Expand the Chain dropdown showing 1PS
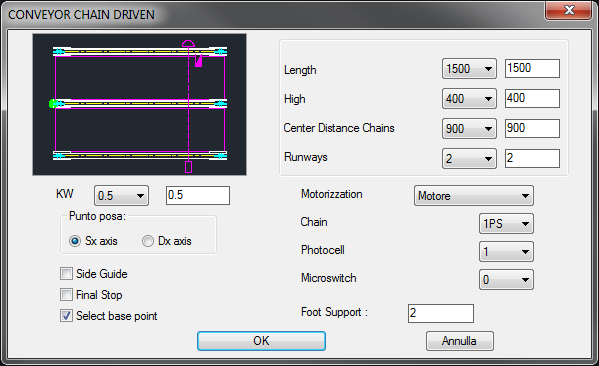599x366 pixels. click(x=506, y=223)
